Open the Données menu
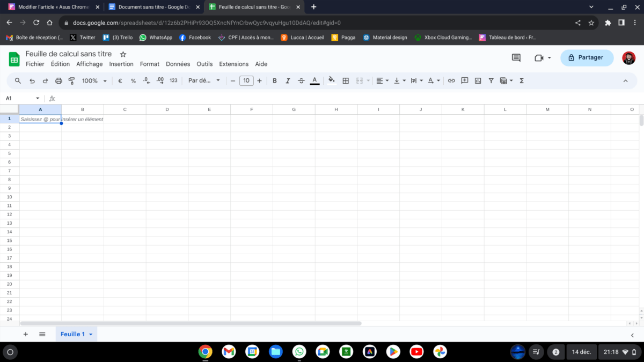This screenshot has height=362, width=644. [x=178, y=64]
